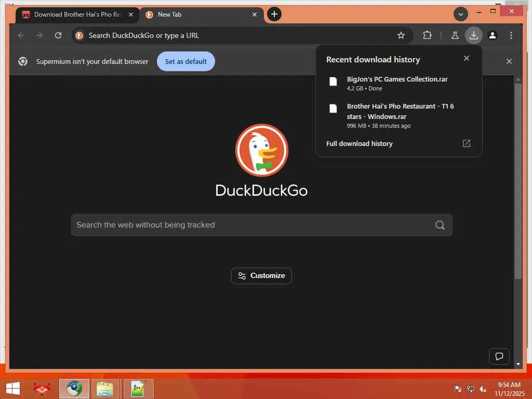Click the Supermium logo in infobar
The height and width of the screenshot is (399, 532).
point(23,61)
